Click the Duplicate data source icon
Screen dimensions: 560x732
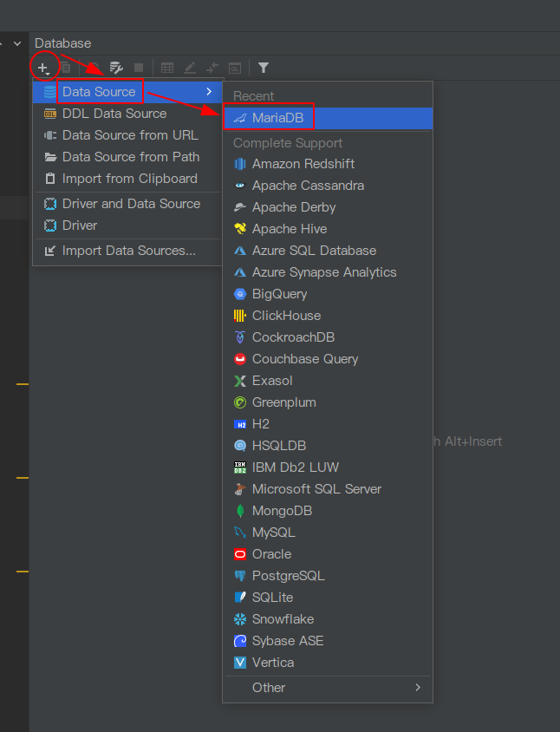(x=66, y=69)
